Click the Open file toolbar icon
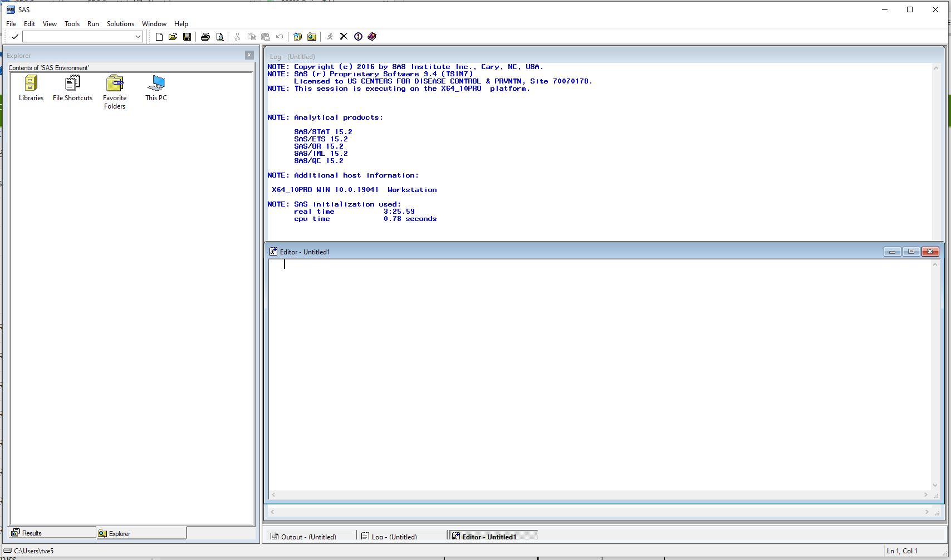 (173, 37)
